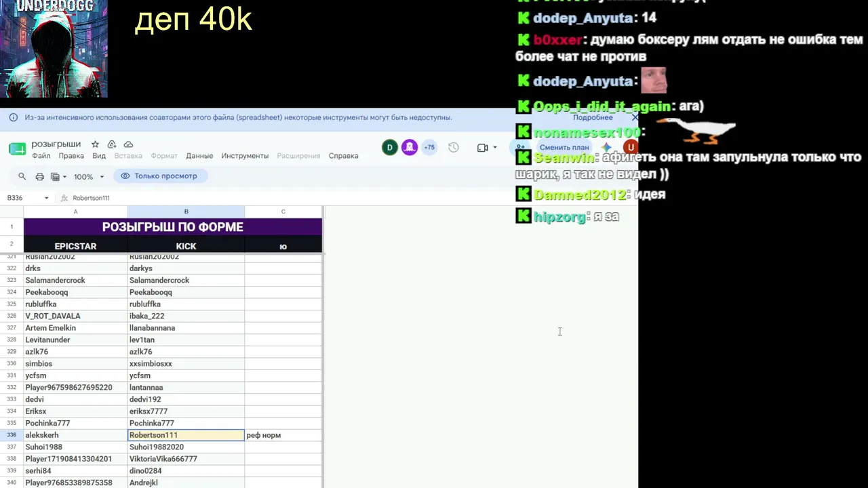
Task: Click the Kick badge beside b0xxer
Action: (x=523, y=40)
